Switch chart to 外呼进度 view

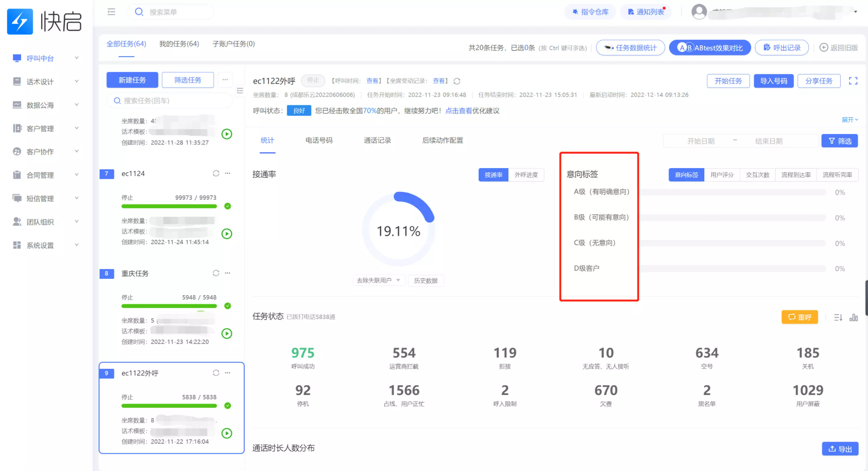(526, 175)
